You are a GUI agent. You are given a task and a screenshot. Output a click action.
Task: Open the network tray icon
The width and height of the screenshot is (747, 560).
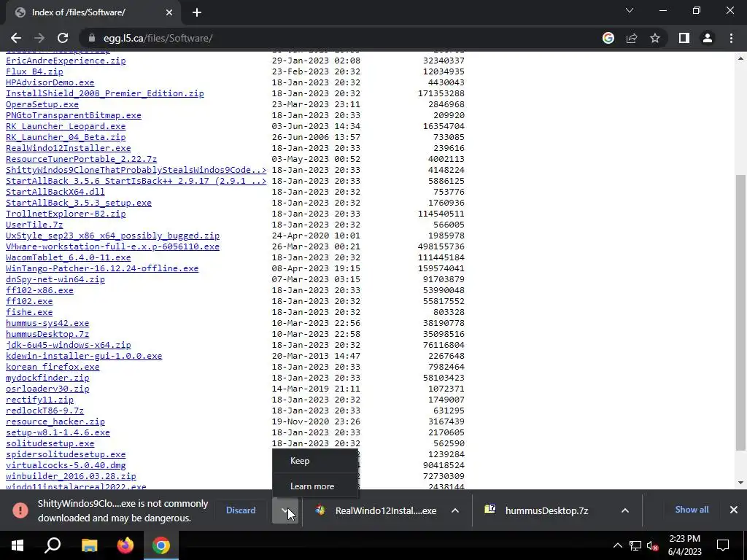click(x=635, y=545)
